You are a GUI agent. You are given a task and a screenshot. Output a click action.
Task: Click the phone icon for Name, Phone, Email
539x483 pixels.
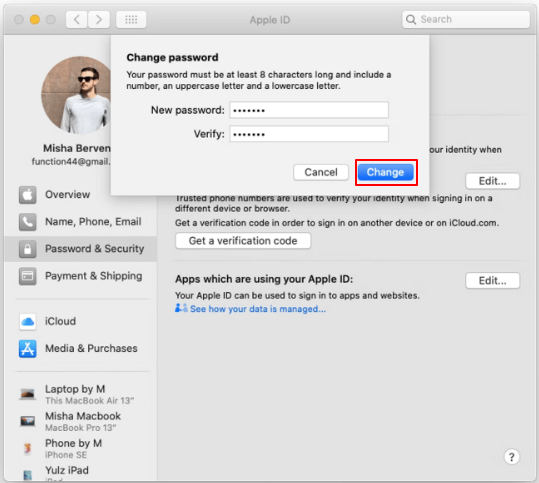28,222
